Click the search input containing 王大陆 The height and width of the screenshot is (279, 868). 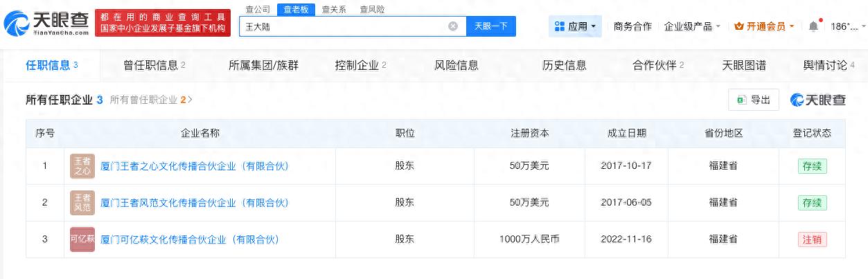[x=343, y=26]
